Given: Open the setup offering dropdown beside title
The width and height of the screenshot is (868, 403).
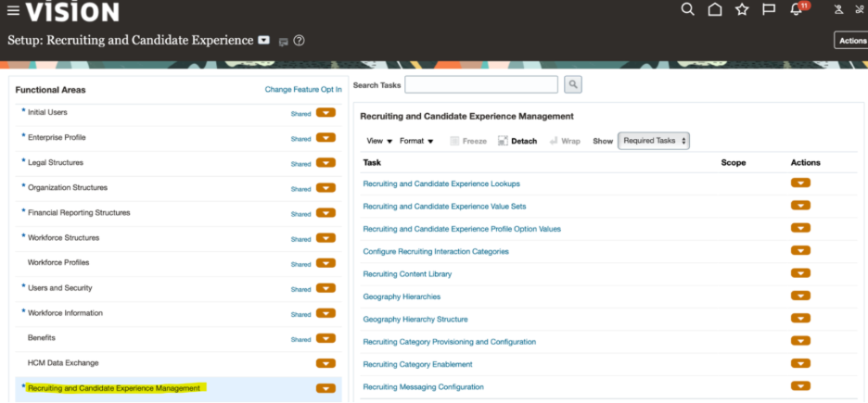Looking at the screenshot, I should (x=264, y=41).
